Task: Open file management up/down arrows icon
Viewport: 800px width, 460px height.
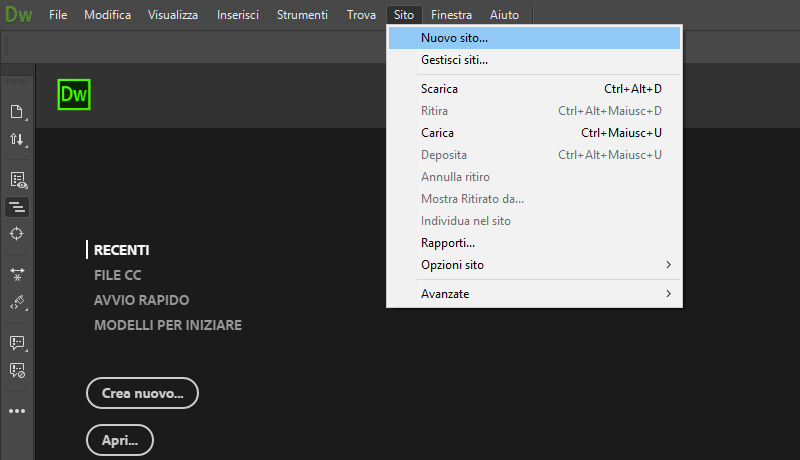Action: point(17,139)
